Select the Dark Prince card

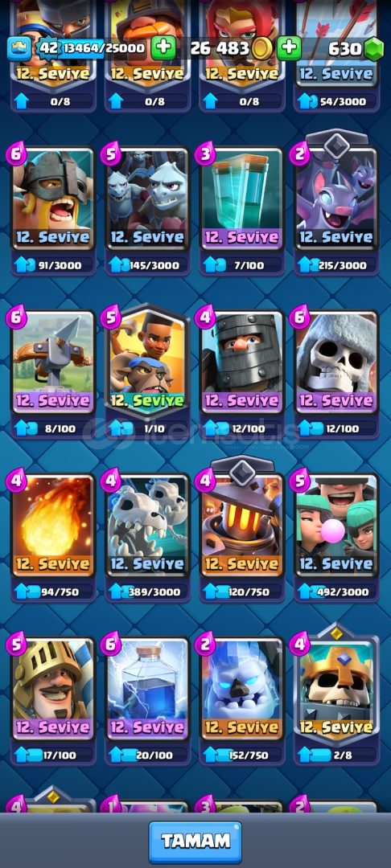[242, 362]
